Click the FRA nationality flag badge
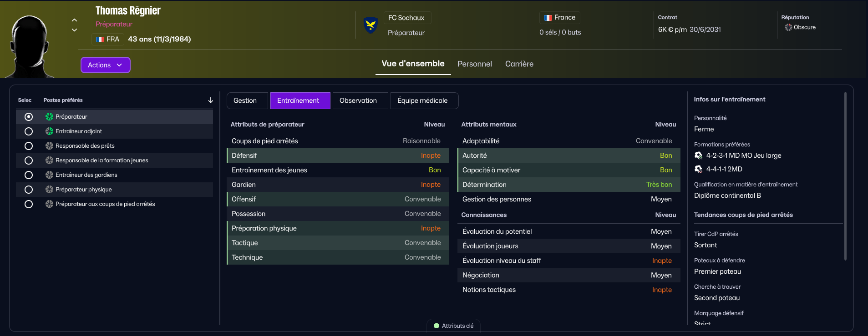868x336 pixels. [x=108, y=39]
